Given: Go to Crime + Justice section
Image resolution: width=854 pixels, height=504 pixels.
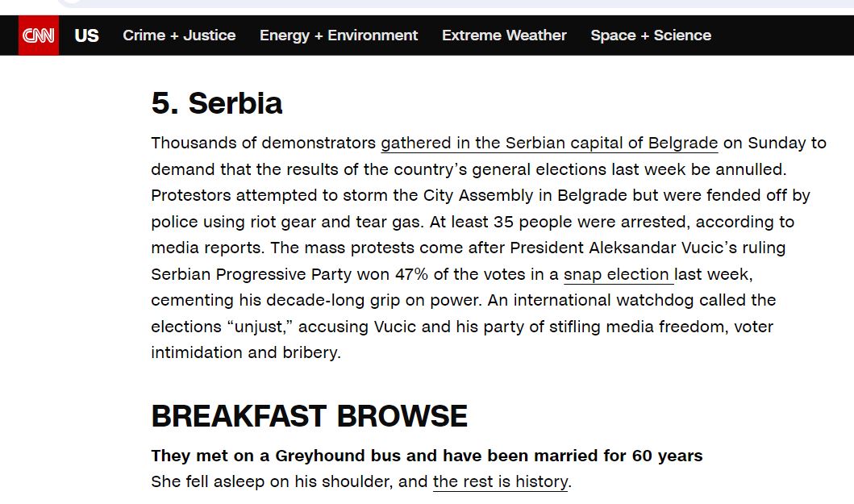Looking at the screenshot, I should tap(179, 35).
